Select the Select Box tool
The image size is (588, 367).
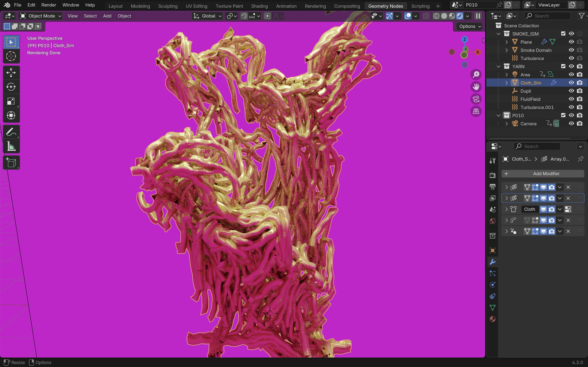coord(11,42)
